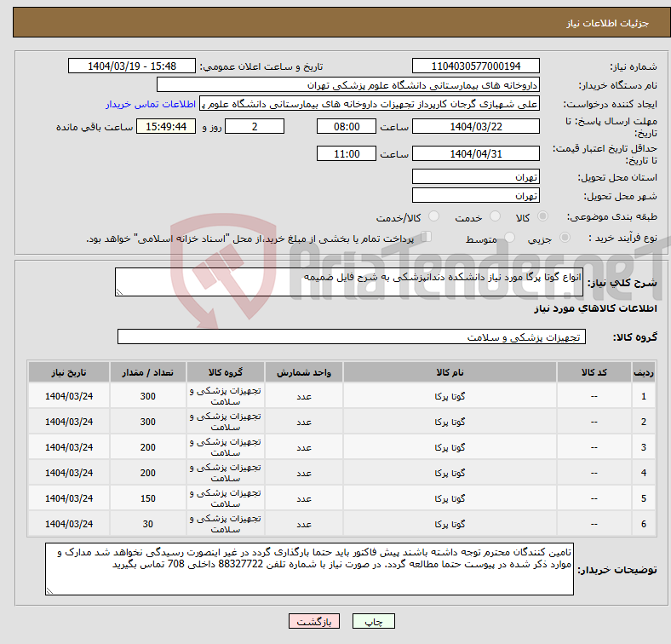Select گوتا پرکا name in row 6
Image resolution: width=671 pixels, height=644 pixels.
click(450, 524)
